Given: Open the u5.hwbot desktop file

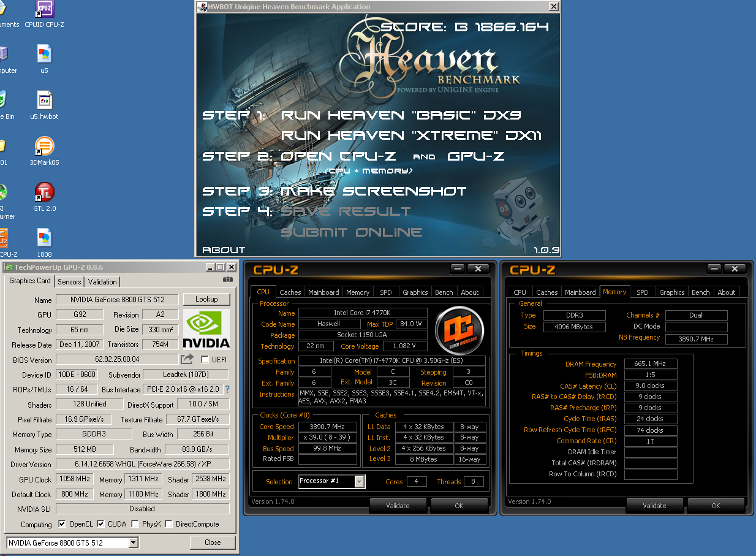Looking at the screenshot, I should point(44,100).
